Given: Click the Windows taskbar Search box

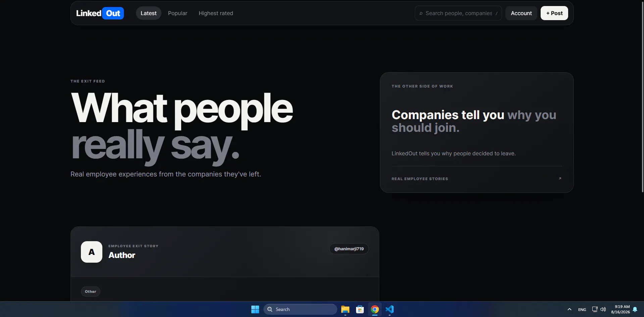Looking at the screenshot, I should coord(300,309).
